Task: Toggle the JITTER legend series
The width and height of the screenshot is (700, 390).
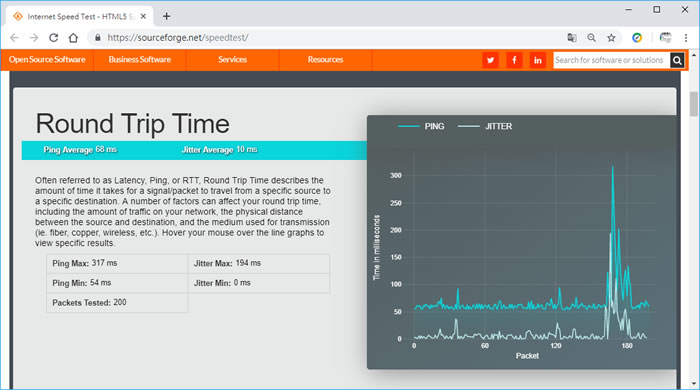Action: (x=485, y=127)
